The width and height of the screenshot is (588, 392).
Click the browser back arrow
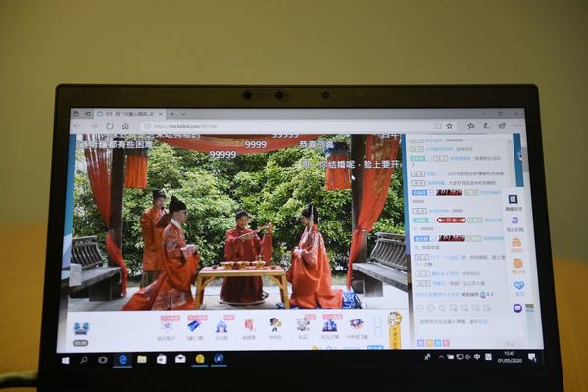(x=77, y=126)
